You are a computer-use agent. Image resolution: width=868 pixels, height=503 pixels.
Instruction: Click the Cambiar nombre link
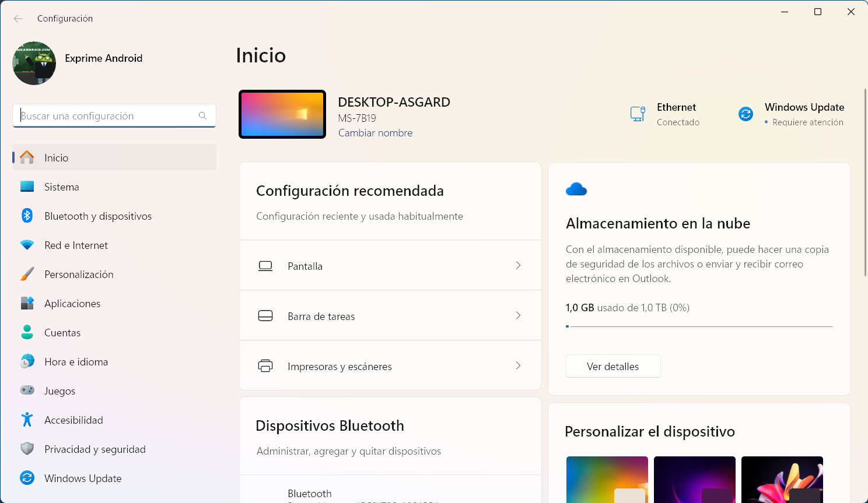tap(375, 133)
